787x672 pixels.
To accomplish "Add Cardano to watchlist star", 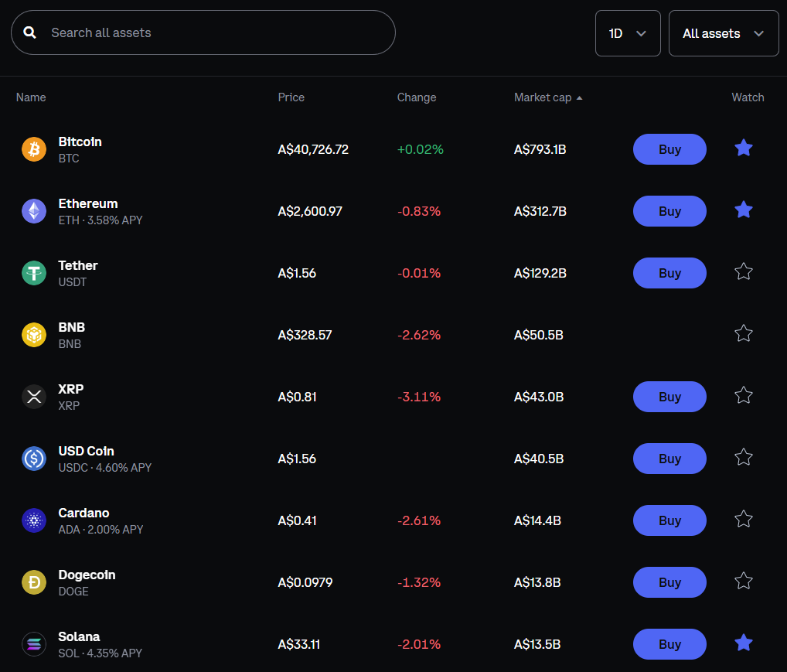I will [x=744, y=519].
